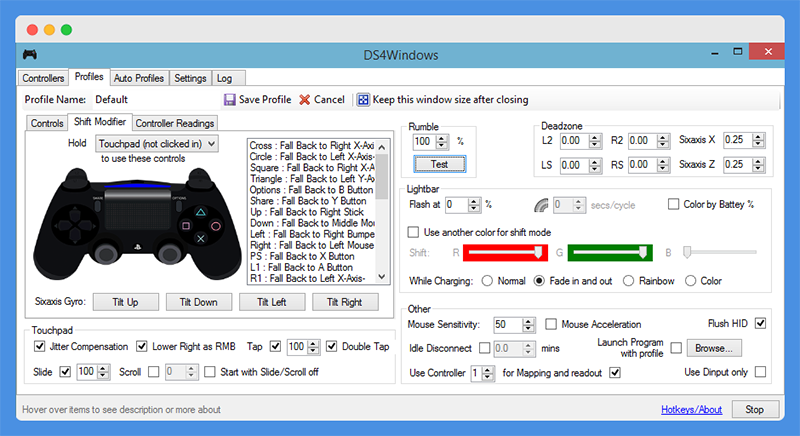
Task: Click the Circle button on controller image
Action: tap(216, 226)
